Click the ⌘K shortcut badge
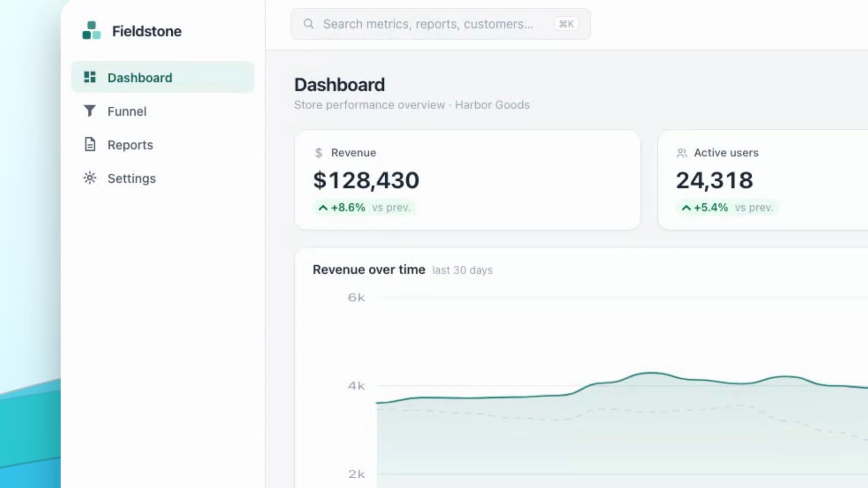Viewport: 868px width, 488px height. 566,24
